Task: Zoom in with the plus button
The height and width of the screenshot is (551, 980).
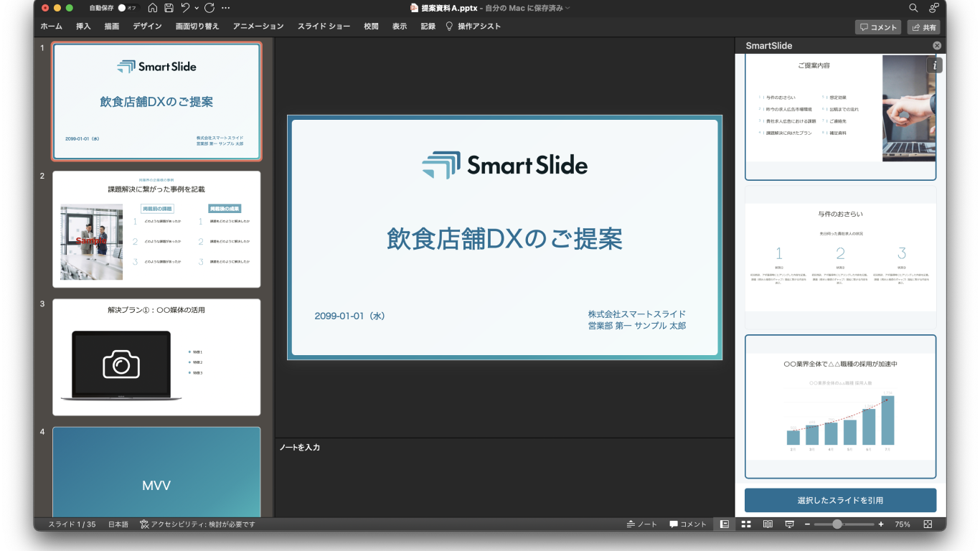Action: pos(881,524)
